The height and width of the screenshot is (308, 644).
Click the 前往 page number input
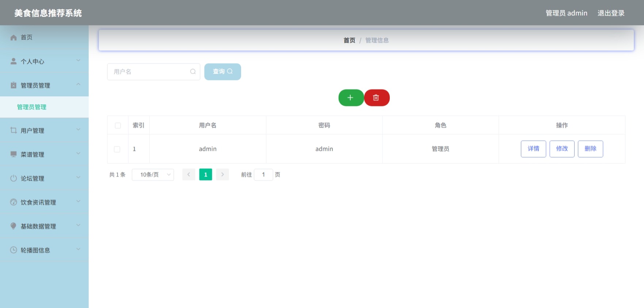click(263, 174)
